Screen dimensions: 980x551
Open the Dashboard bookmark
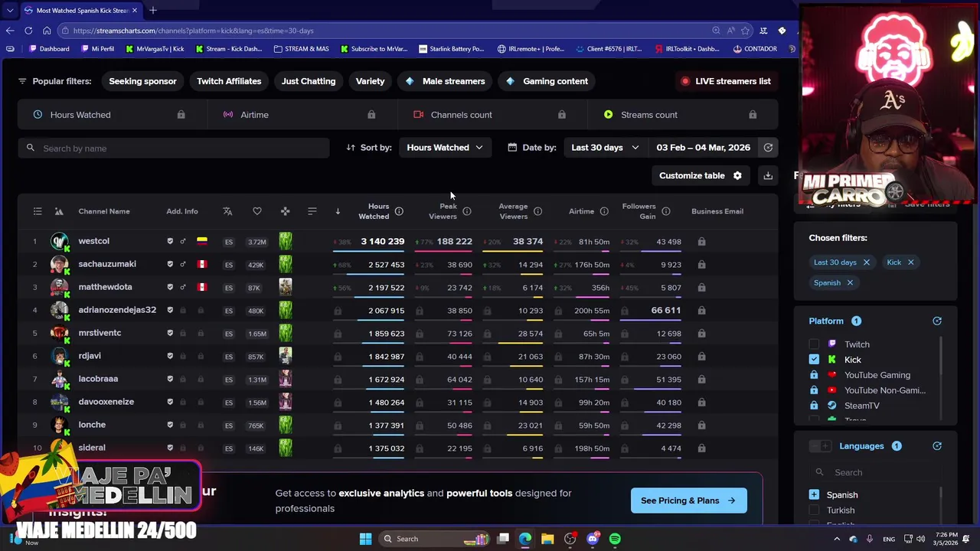click(x=48, y=49)
